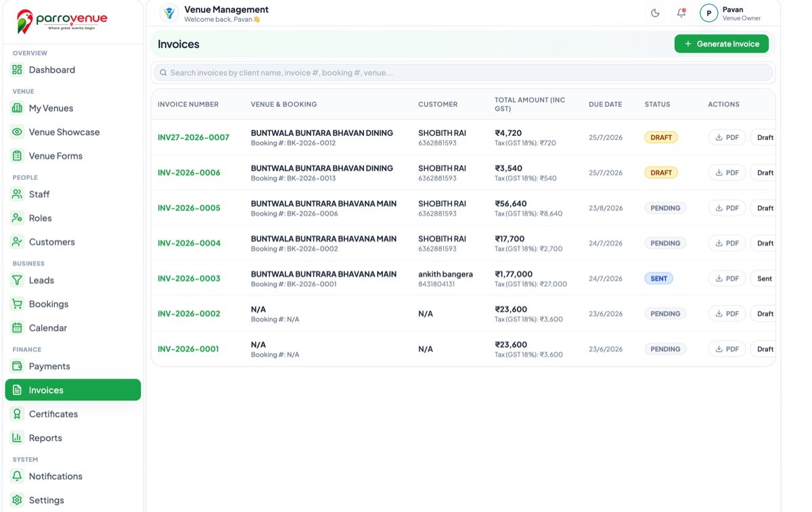Click the Notifications bell icon in sidebar
Image resolution: width=812 pixels, height=512 pixels.
[18, 476]
